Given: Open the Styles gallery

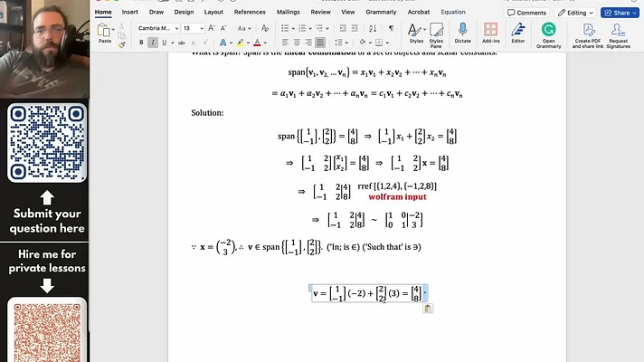Looking at the screenshot, I should tap(416, 33).
